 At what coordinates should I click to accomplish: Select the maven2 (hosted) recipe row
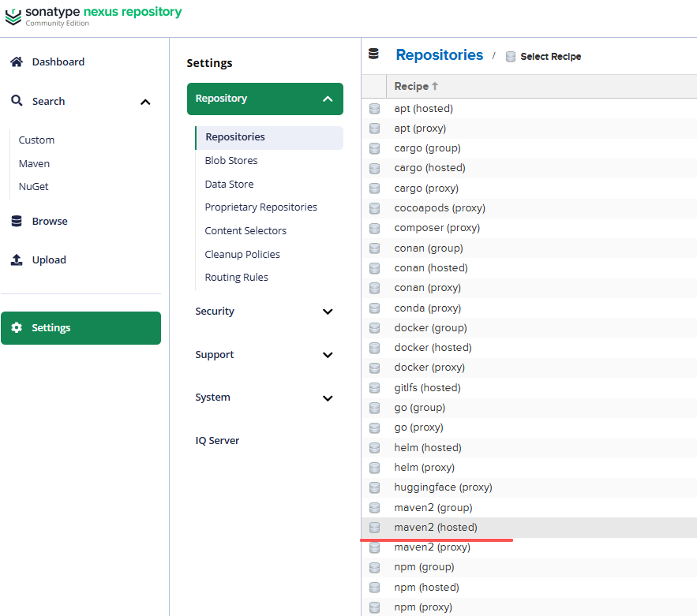coord(529,528)
